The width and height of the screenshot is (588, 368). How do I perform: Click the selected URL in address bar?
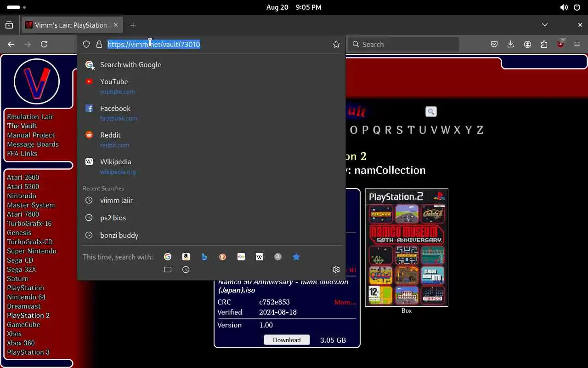coord(154,44)
